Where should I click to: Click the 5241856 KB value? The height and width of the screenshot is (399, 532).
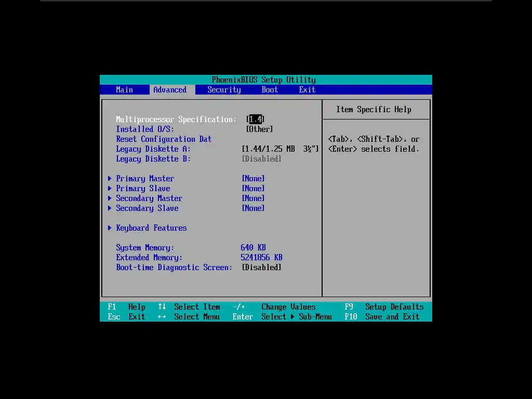[261, 258]
